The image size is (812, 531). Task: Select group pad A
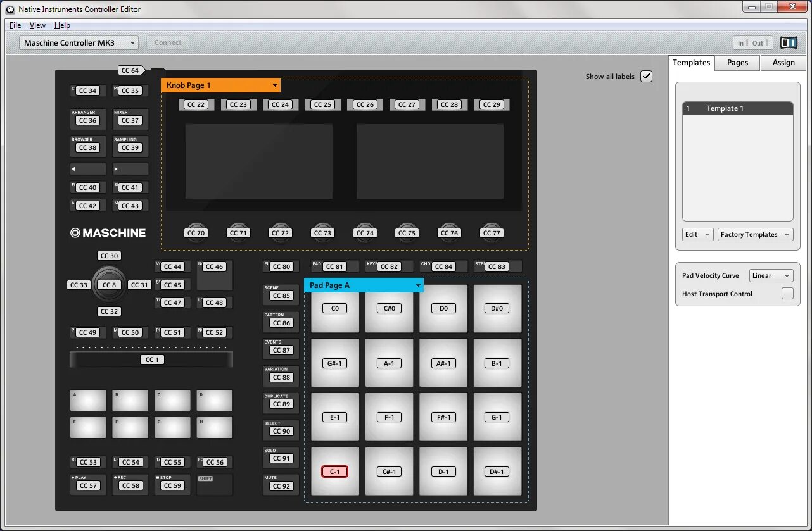coord(88,400)
